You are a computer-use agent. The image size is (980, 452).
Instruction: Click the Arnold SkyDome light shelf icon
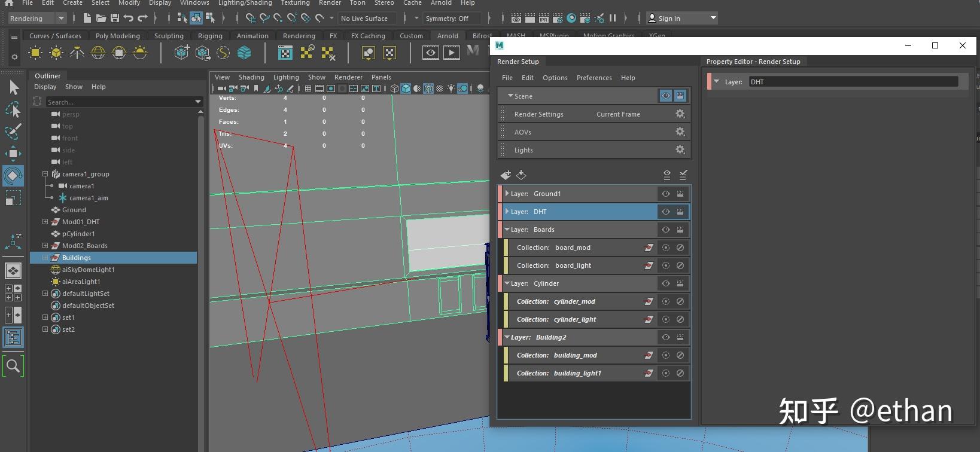click(x=98, y=53)
